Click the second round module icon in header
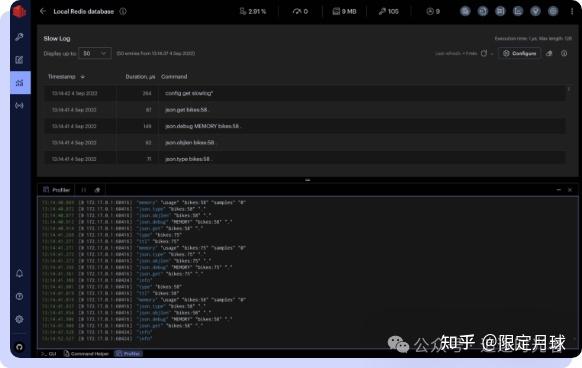Screen dimensions: 582x368 [483, 11]
